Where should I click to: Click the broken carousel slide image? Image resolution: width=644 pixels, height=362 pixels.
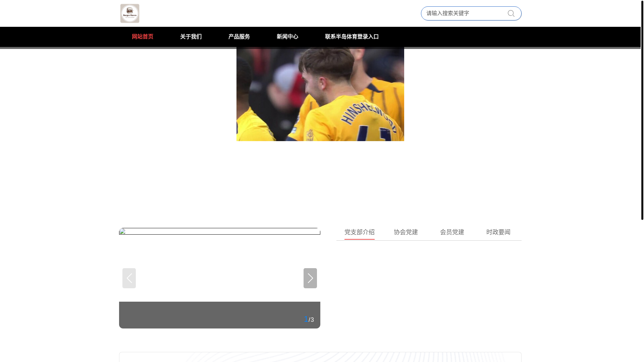[220, 231]
